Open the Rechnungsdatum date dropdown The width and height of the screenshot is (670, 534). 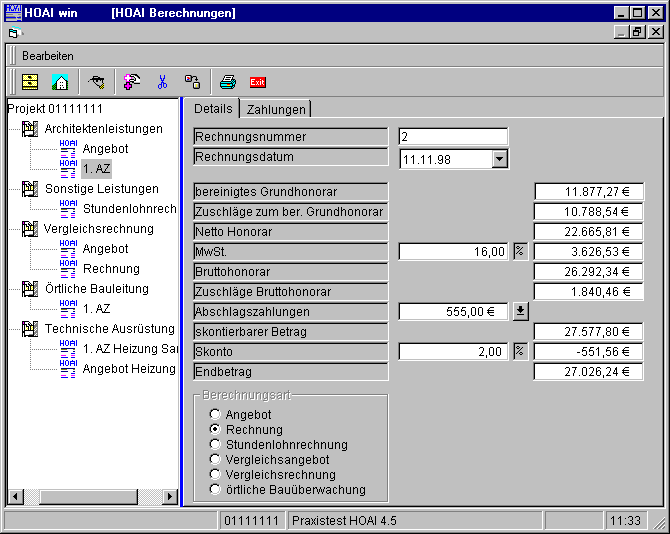coord(500,159)
